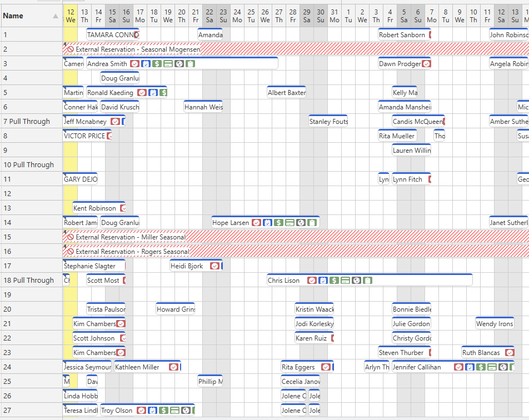The height and width of the screenshot is (420, 529).
Task: Select site row '18 Pull Through'
Action: pyautogui.click(x=31, y=281)
